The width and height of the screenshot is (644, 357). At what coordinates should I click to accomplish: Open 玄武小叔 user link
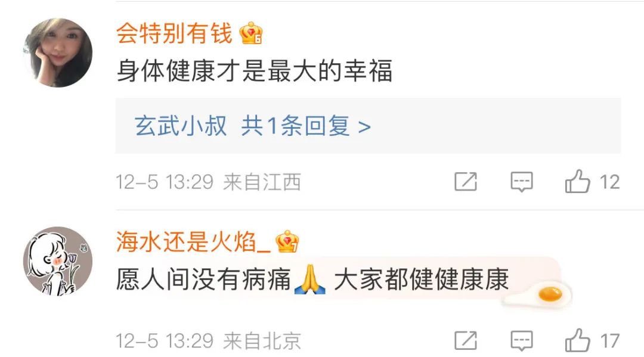tap(181, 126)
